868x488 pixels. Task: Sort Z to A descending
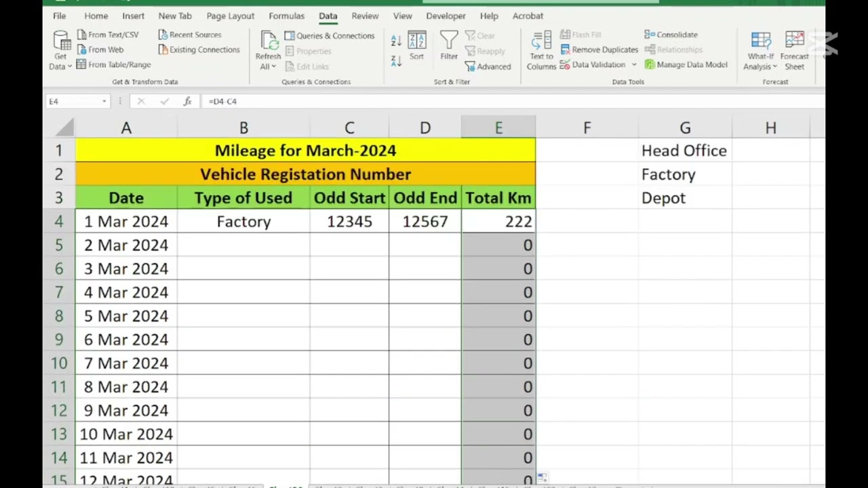[x=396, y=60]
